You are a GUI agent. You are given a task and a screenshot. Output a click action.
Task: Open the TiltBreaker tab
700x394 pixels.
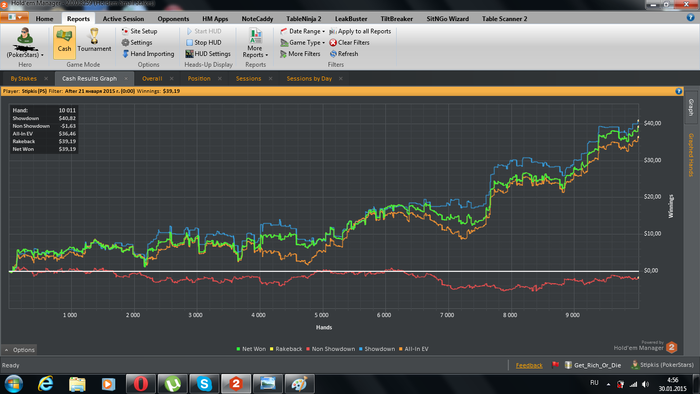[396, 19]
